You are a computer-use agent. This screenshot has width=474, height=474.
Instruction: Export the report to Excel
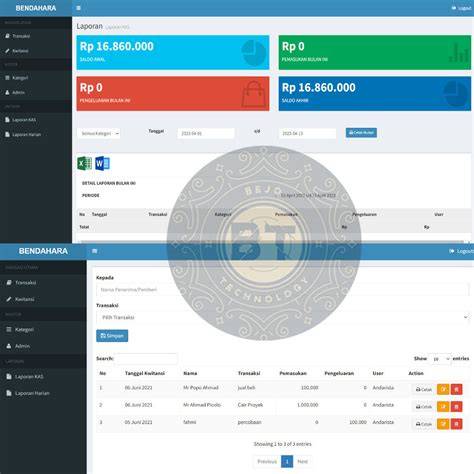click(x=84, y=163)
